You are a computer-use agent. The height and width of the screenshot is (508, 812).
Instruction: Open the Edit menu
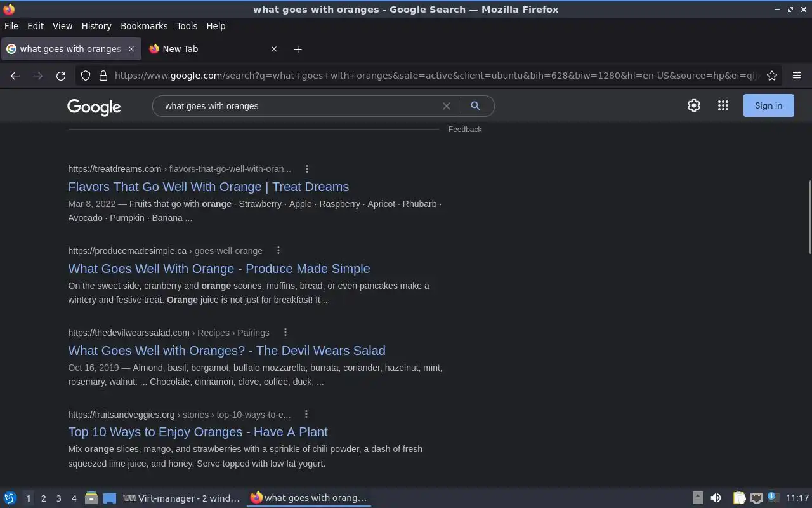point(36,26)
